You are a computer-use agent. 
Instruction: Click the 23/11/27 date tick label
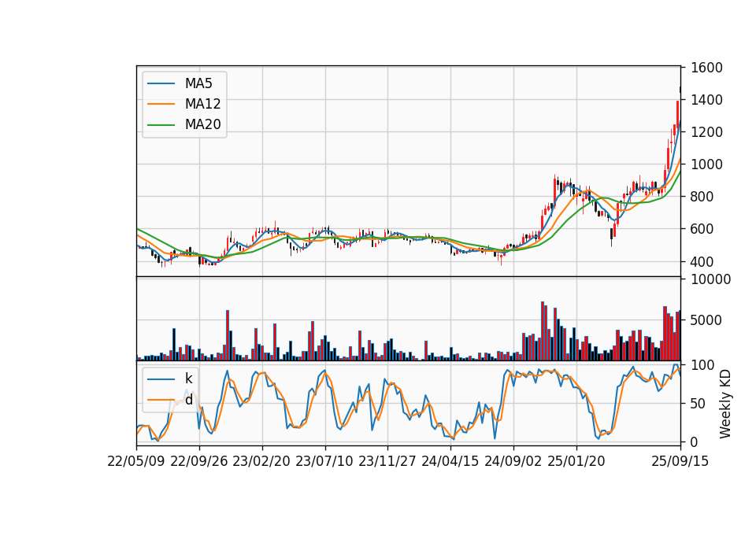pyautogui.click(x=387, y=461)
